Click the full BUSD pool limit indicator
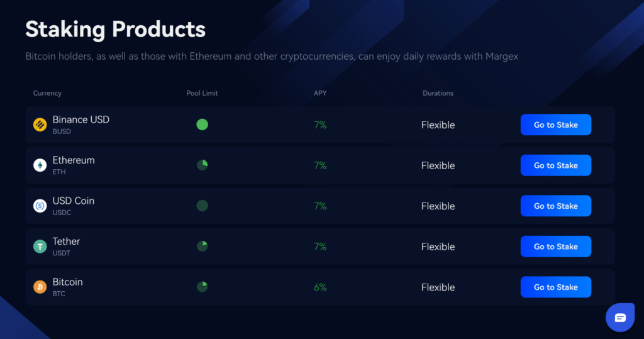The image size is (644, 339). pyautogui.click(x=202, y=124)
